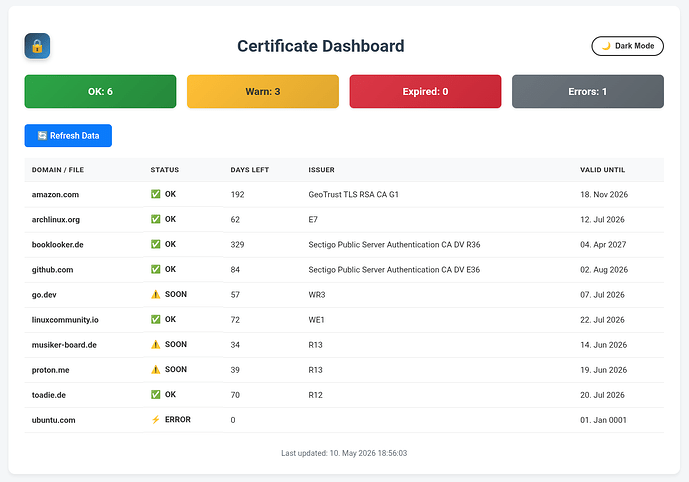Click days left value 57
Viewport: 689px width, 482px height.
(235, 294)
